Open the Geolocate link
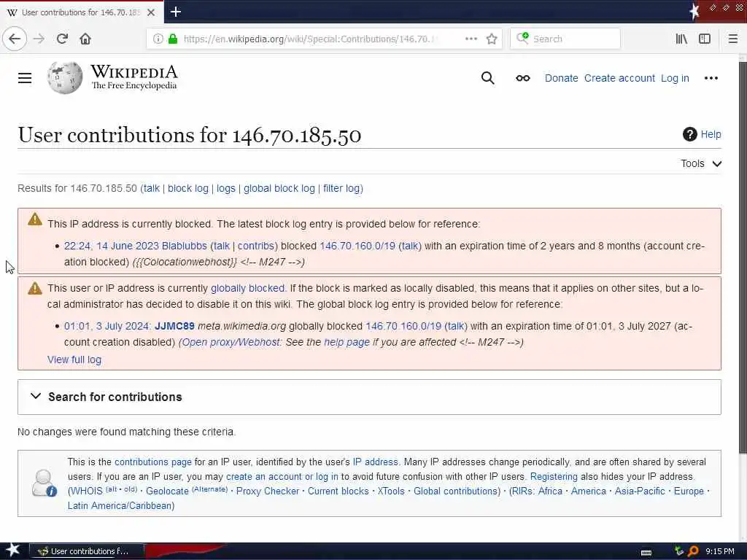Viewport: 747px width, 560px height. coord(167,491)
